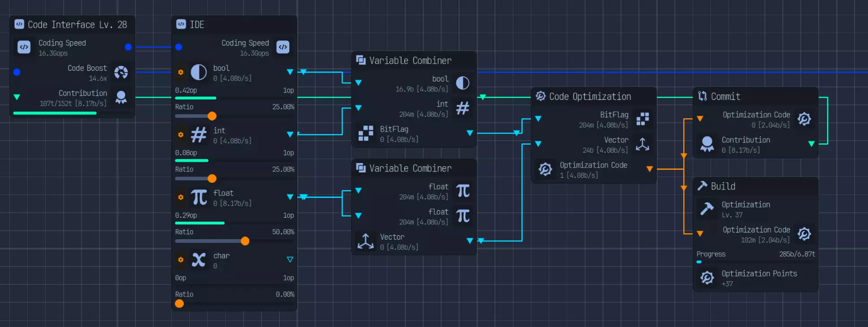Screen dimensions: 868x327
Task: Click the float Ratio slider handle at 50.00%
Action: (245, 241)
